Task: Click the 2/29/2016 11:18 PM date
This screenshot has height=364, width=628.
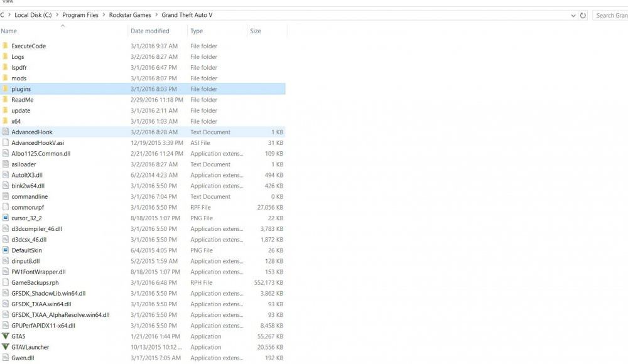Action: coord(156,100)
